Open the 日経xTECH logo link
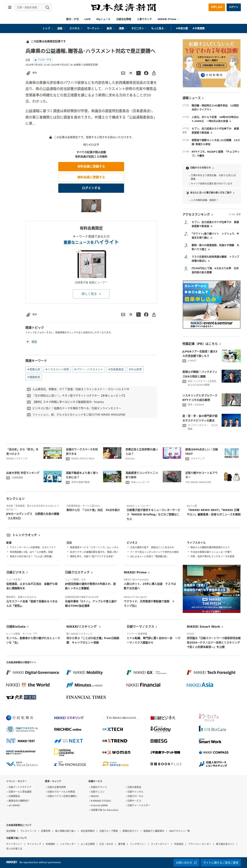Image resolution: width=247 pixels, height=868 pixels. tap(113, 729)
